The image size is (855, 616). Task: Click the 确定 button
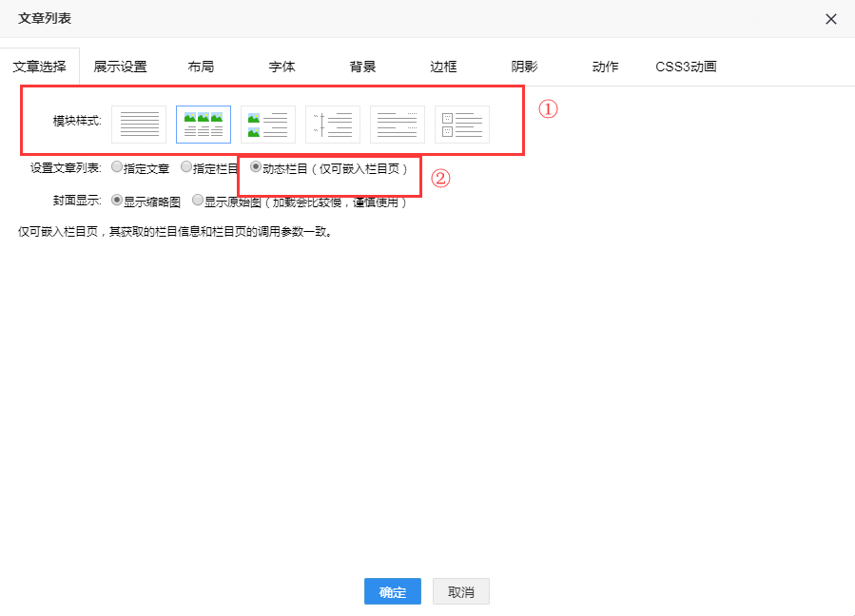point(392,591)
